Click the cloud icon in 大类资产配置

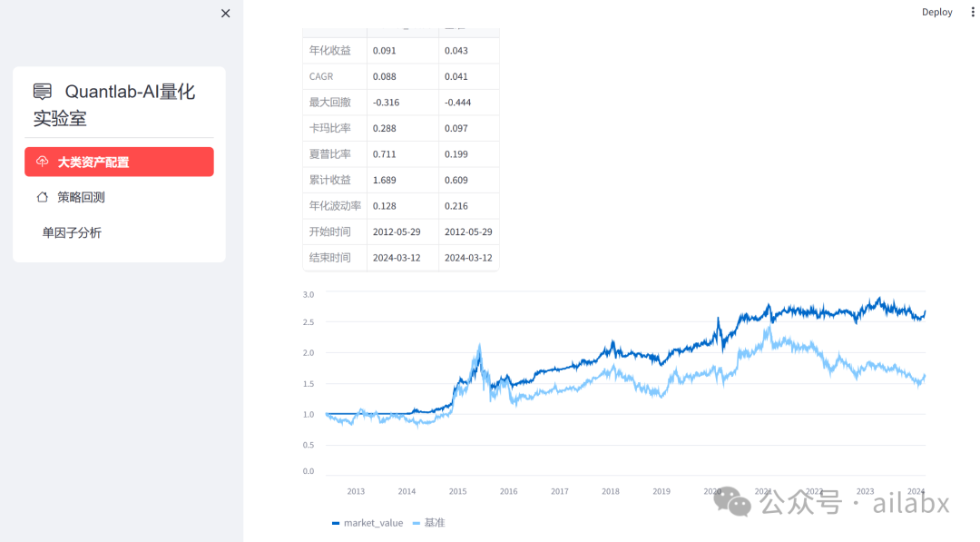[42, 162]
